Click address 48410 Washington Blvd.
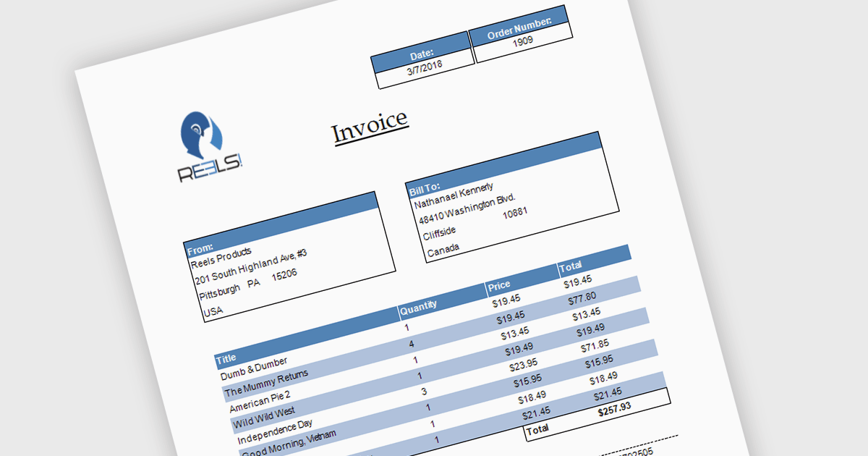 click(x=467, y=208)
